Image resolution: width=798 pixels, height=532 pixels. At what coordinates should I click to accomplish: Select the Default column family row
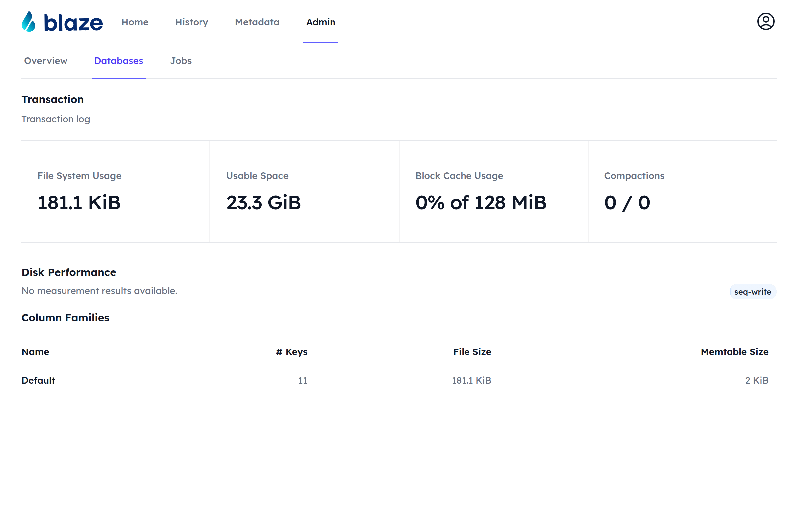(x=399, y=380)
